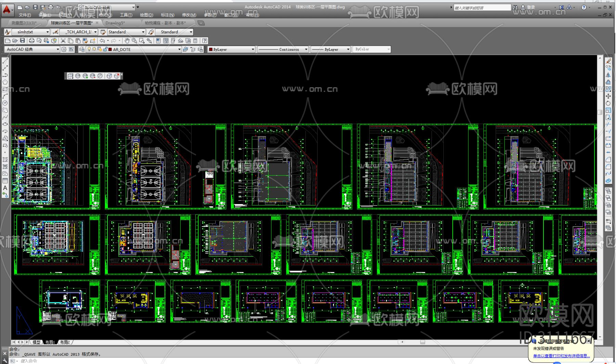Image resolution: width=616 pixels, height=364 pixels.
Task: Switch to the Drawing5 document tab
Action: tap(115, 23)
